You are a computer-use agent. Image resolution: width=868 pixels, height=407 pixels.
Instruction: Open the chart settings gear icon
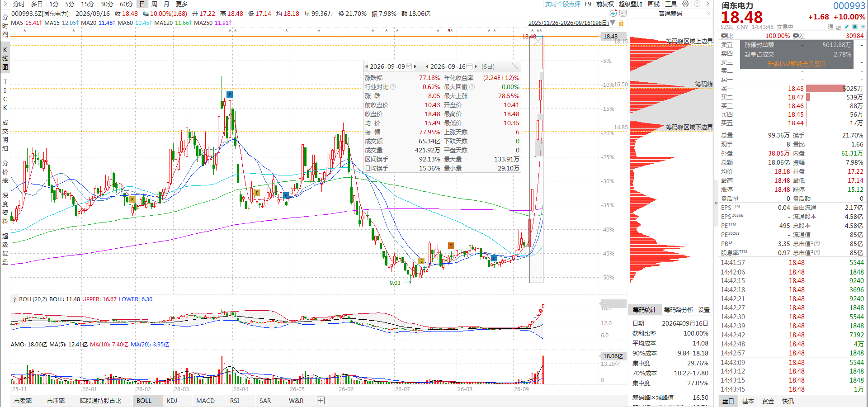coord(685,4)
